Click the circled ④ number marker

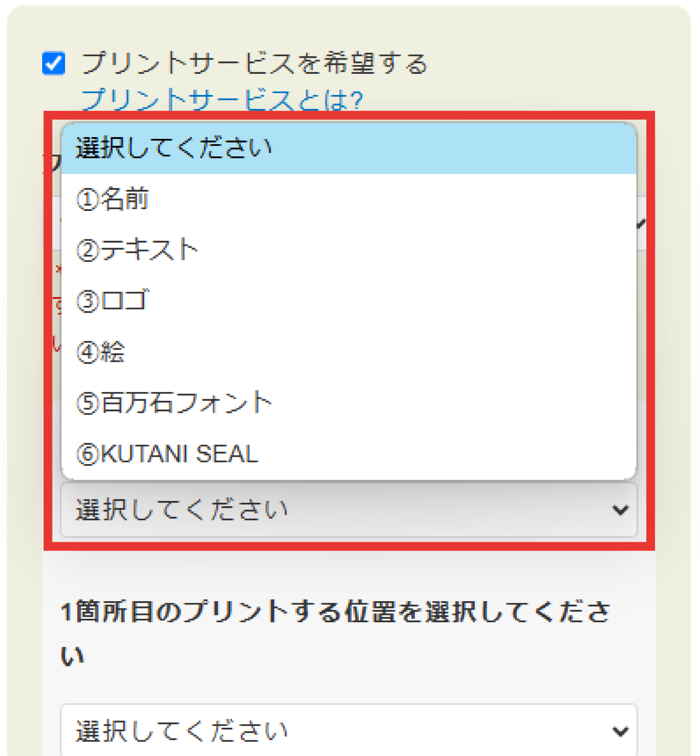(87, 353)
